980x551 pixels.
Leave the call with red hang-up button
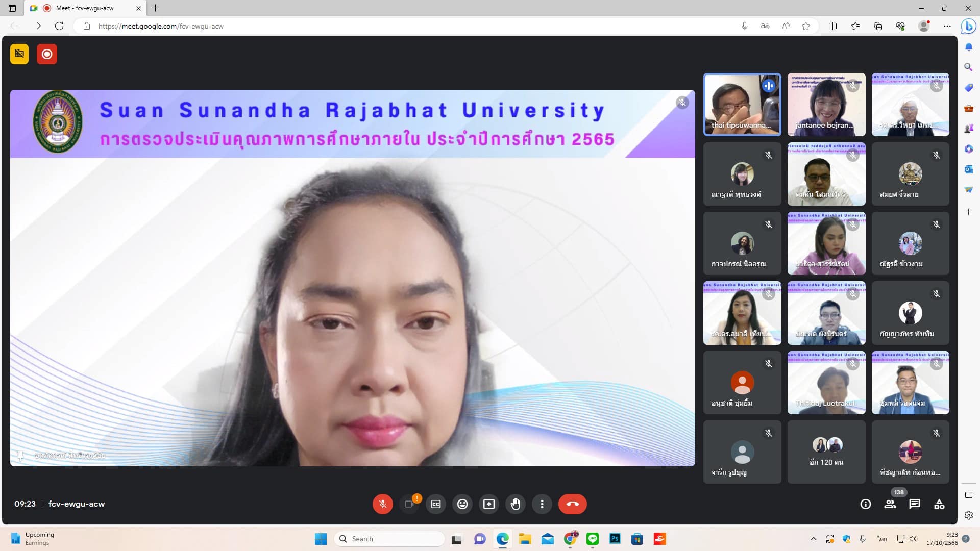pyautogui.click(x=572, y=504)
